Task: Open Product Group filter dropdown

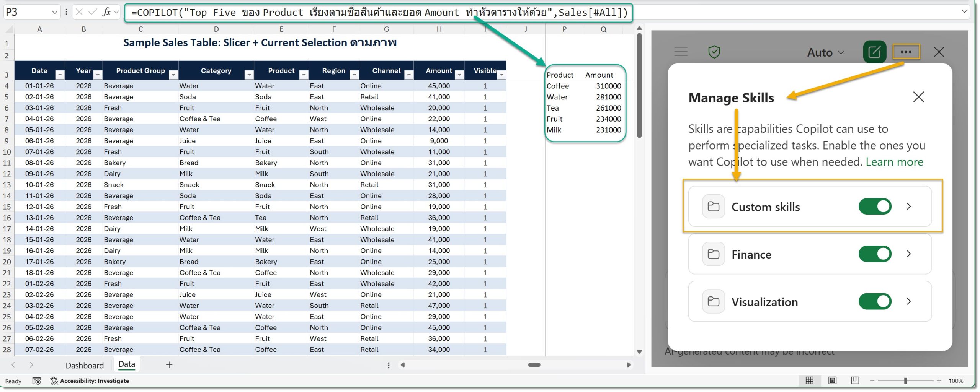Action: coord(173,75)
